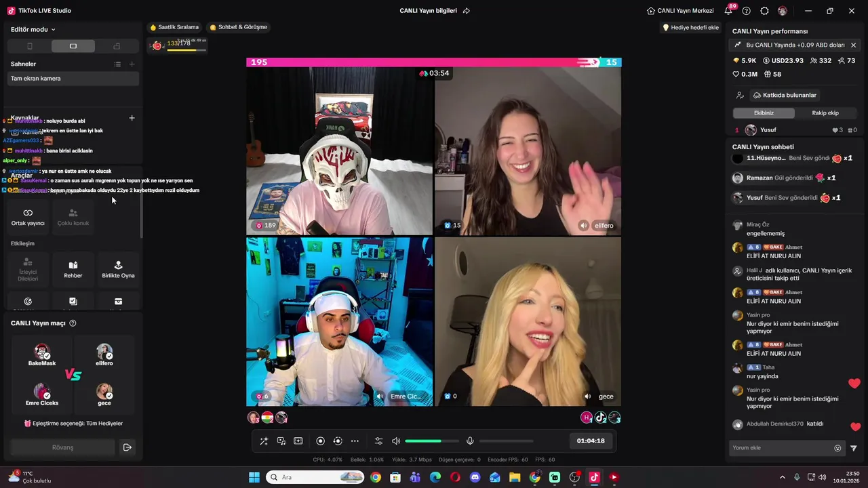Open the three-dots more options in control bar
Viewport: 868px width, 488px height.
(355, 441)
